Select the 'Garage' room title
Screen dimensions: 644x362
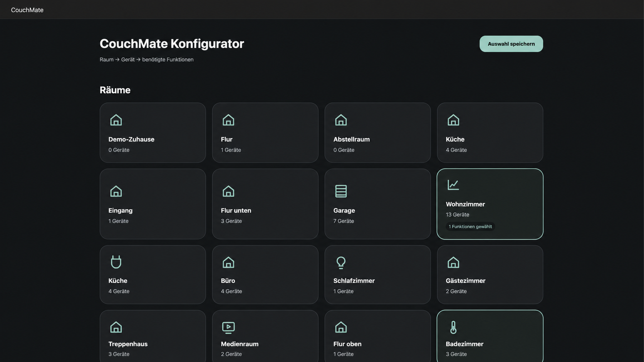pyautogui.click(x=344, y=210)
